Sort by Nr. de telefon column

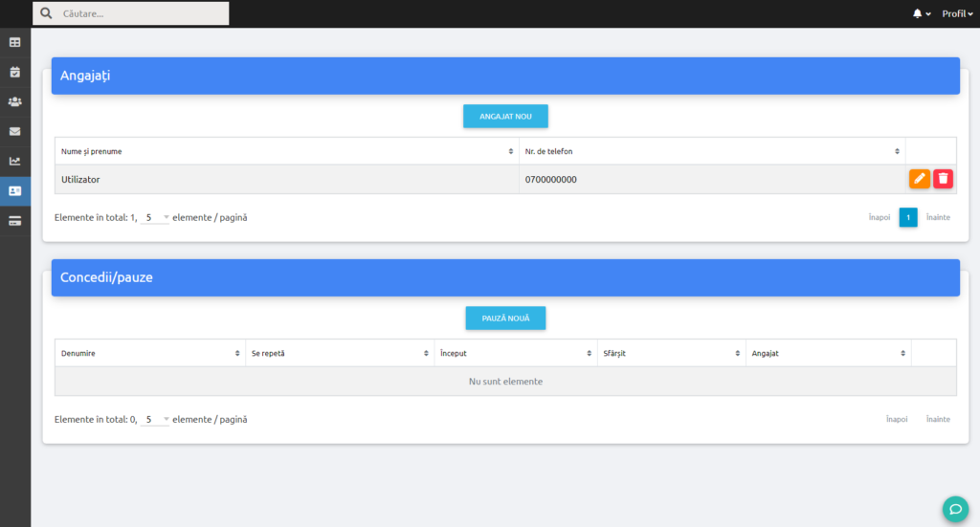pos(712,151)
